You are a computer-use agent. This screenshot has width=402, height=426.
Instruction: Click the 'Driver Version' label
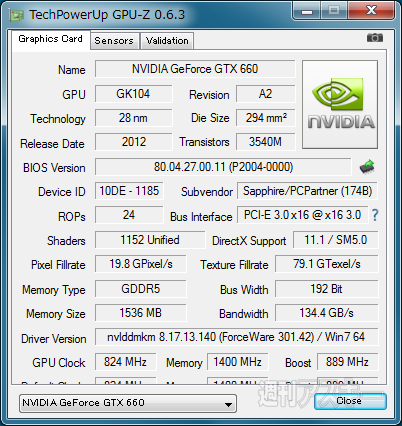tap(54, 339)
